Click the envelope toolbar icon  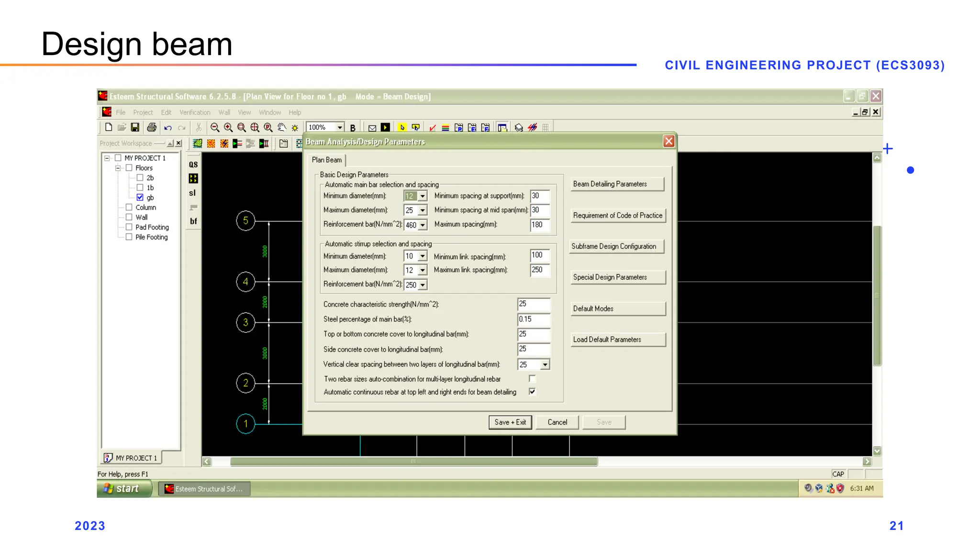[x=372, y=128]
